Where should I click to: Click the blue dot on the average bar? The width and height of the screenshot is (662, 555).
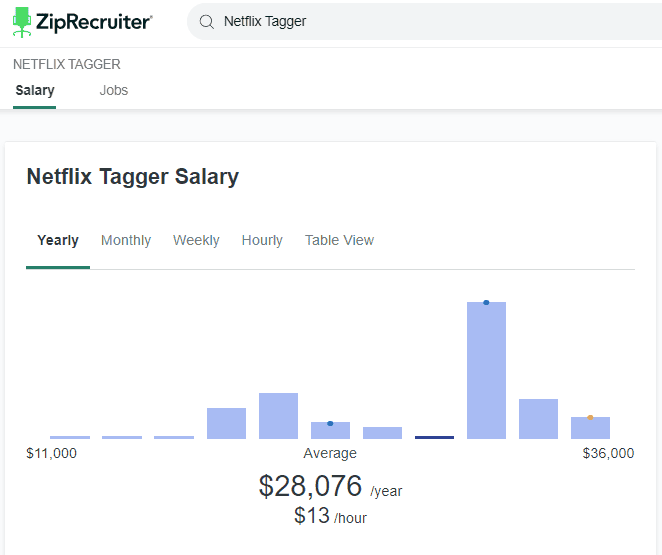coord(330,423)
